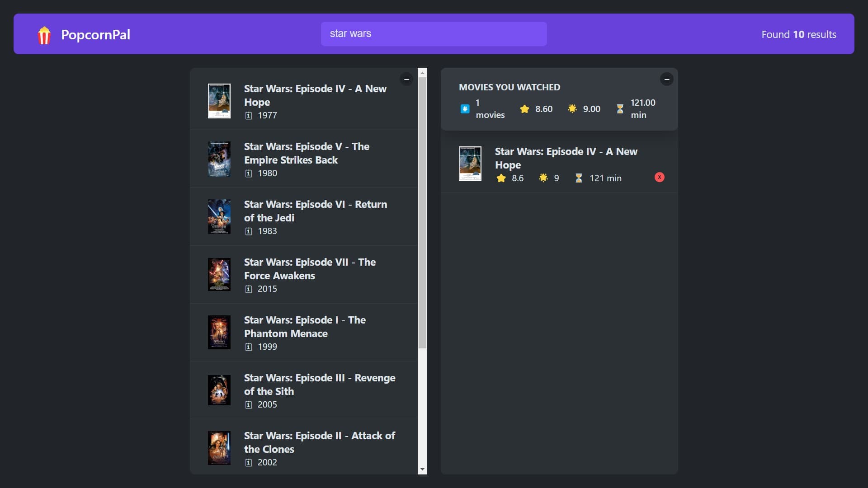This screenshot has width=868, height=488.
Task: Select Star Wars: Episode V - The Empire Strikes Back
Action: [307, 153]
